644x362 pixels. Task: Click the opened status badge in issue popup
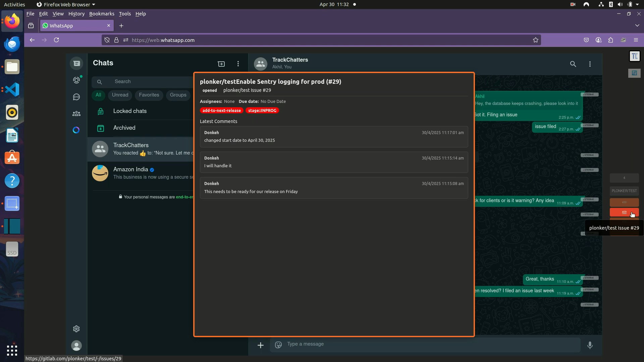210,90
